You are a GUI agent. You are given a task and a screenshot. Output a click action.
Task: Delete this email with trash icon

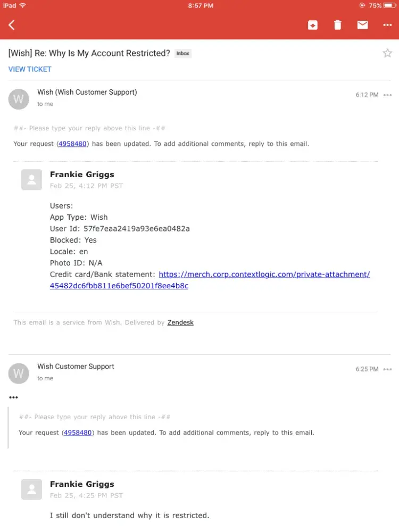338,25
